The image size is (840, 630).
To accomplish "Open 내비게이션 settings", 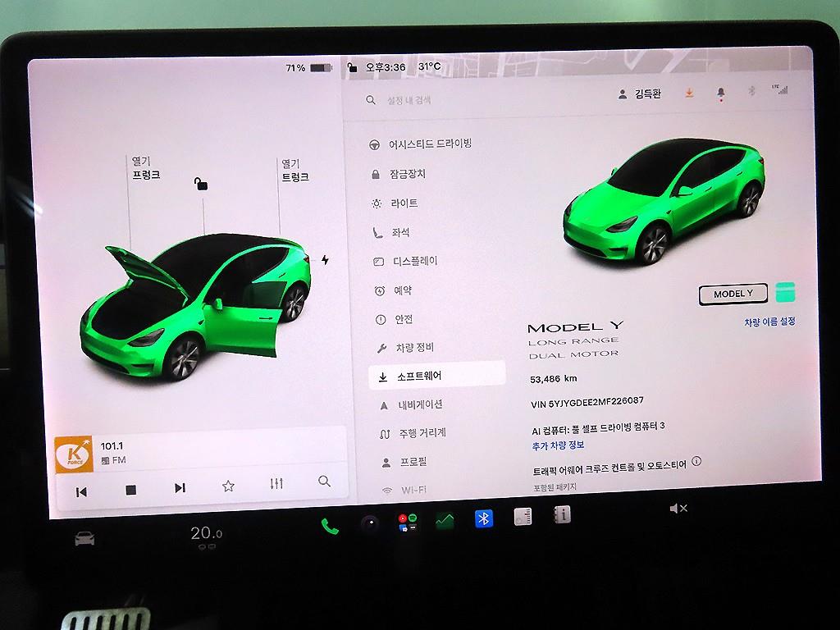I will 411,405.
